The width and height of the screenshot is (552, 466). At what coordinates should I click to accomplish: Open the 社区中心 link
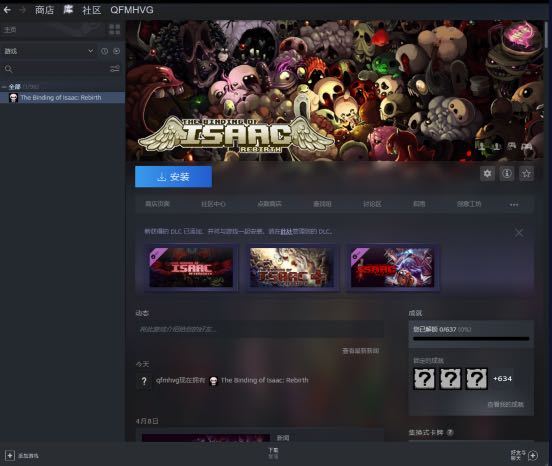[213, 204]
